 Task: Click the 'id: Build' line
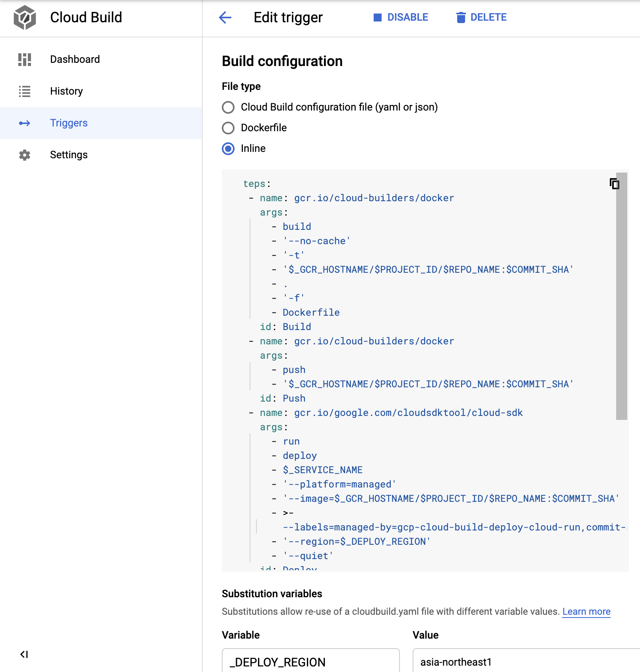coord(285,327)
